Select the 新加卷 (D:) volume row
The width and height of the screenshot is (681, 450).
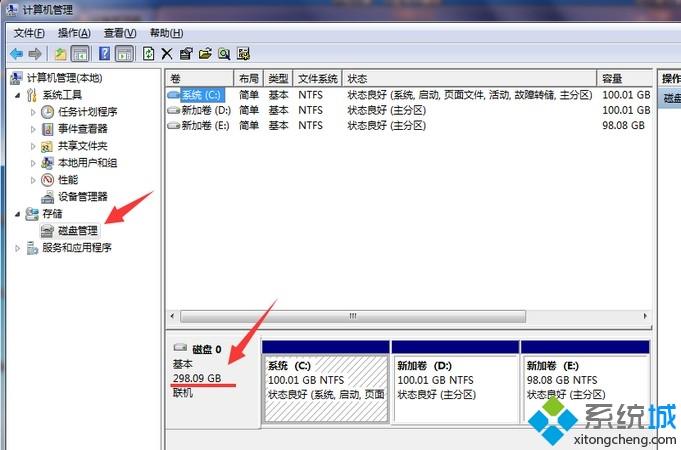pyautogui.click(x=409, y=110)
